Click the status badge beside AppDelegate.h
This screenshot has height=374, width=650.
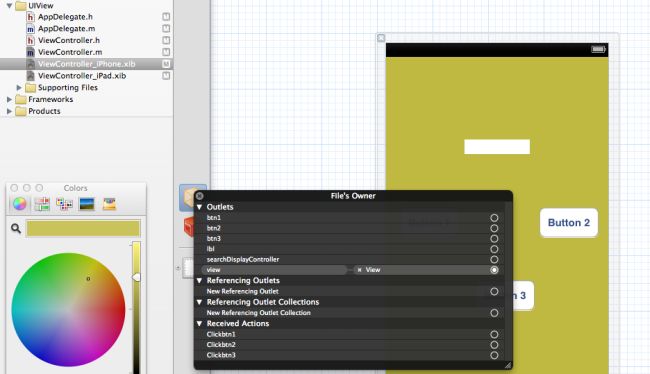tap(166, 17)
